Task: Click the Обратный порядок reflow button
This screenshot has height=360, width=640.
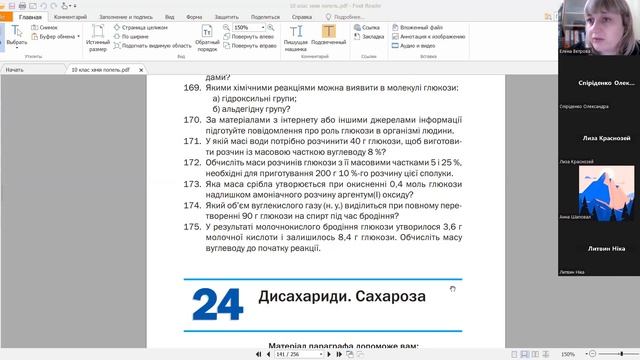Action: [x=207, y=38]
